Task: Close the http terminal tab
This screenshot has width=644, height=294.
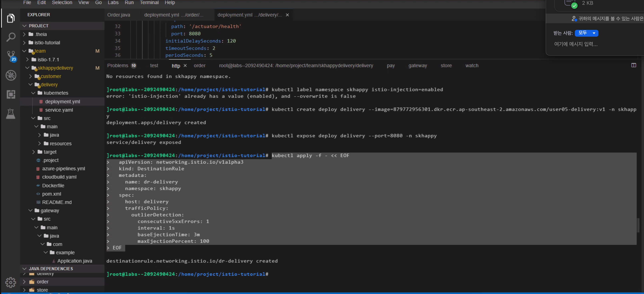Action: tap(185, 66)
